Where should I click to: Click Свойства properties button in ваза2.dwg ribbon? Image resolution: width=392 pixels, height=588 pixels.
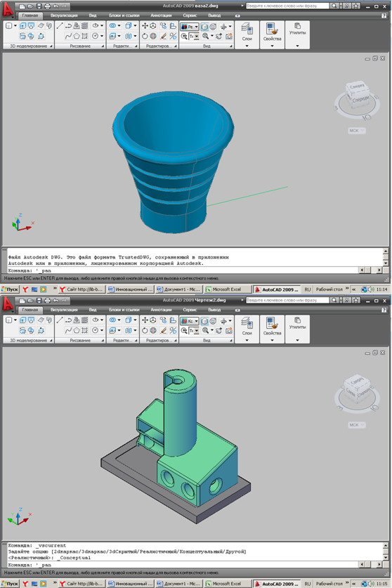(272, 34)
